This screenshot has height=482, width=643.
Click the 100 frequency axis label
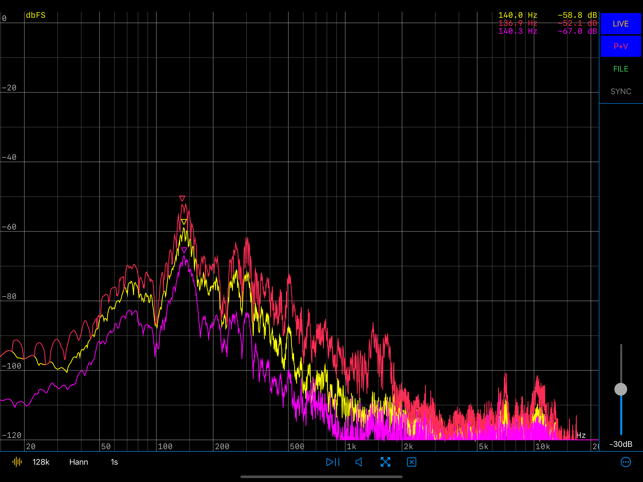tap(165, 446)
